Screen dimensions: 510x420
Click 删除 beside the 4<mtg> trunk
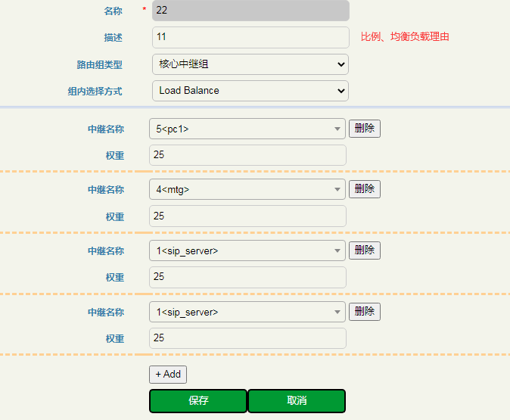point(364,189)
